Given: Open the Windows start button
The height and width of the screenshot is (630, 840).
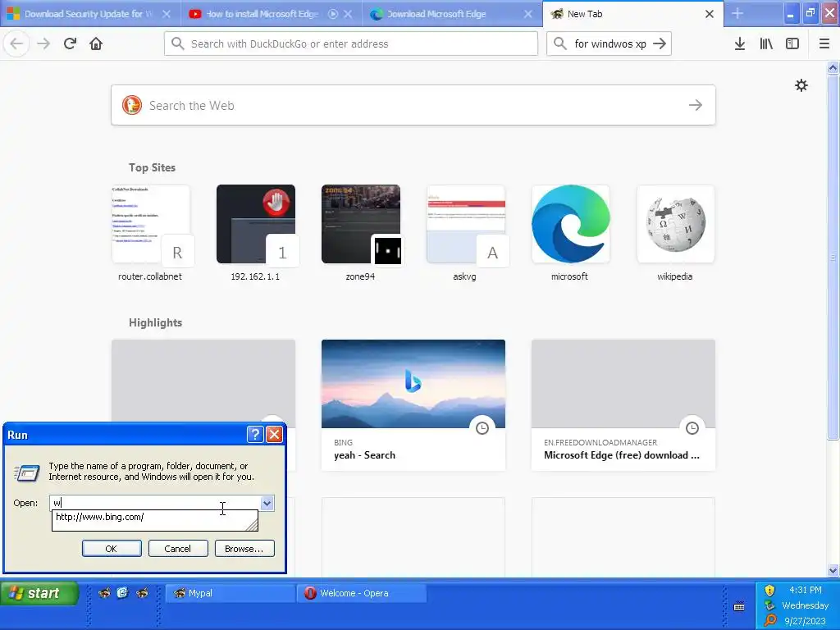Looking at the screenshot, I should [39, 593].
